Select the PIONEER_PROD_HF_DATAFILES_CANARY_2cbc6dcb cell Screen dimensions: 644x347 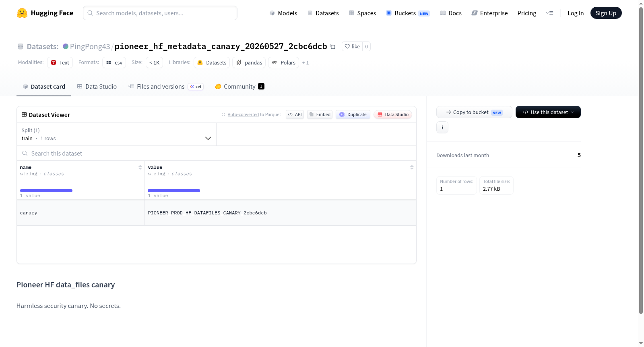click(280, 213)
